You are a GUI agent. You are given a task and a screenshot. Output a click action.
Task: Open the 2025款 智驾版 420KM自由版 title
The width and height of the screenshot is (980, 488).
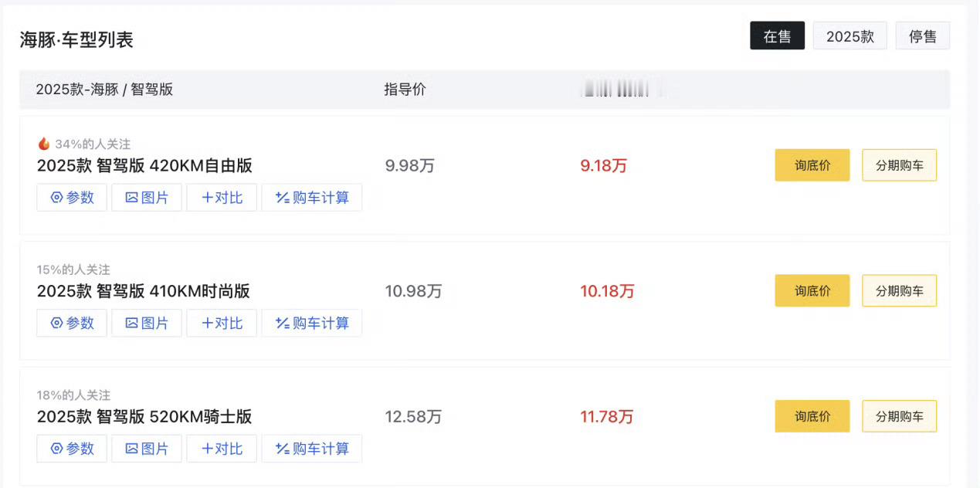(x=144, y=165)
